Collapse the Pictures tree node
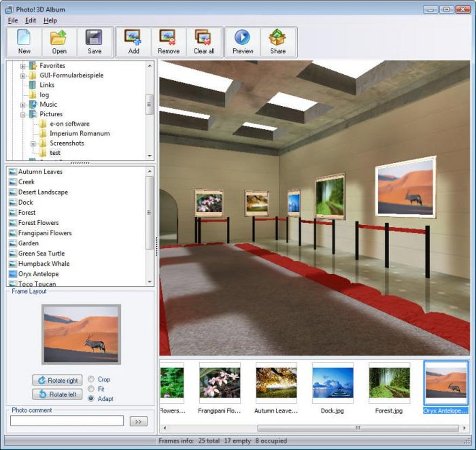476x450 pixels. (x=23, y=115)
